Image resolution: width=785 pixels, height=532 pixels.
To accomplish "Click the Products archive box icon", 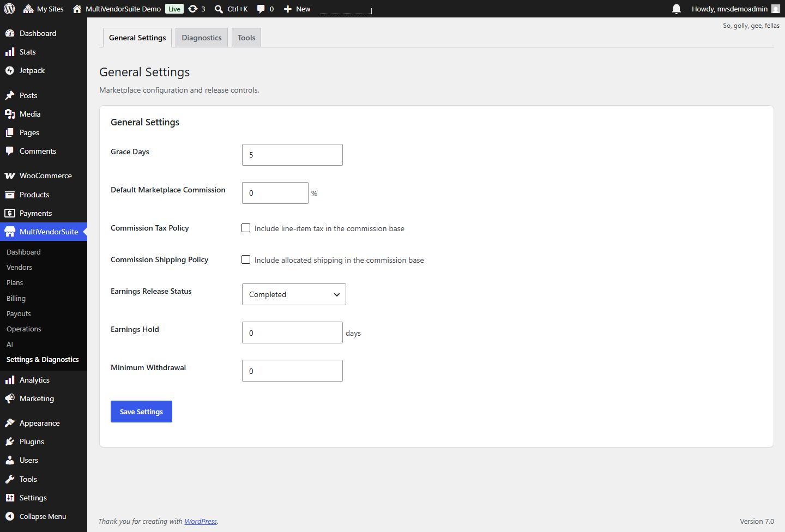I will [10, 195].
